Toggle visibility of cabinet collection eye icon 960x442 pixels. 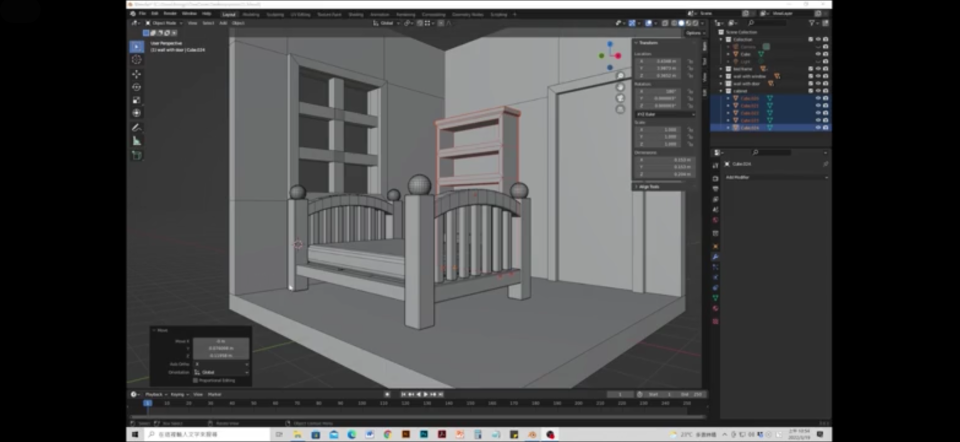point(818,91)
